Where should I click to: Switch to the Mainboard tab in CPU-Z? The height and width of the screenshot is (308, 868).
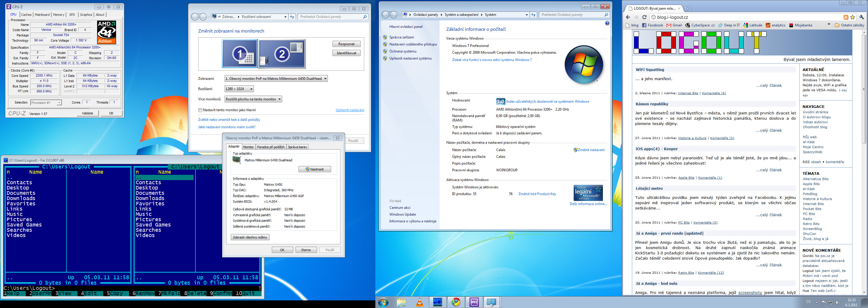pyautogui.click(x=42, y=15)
